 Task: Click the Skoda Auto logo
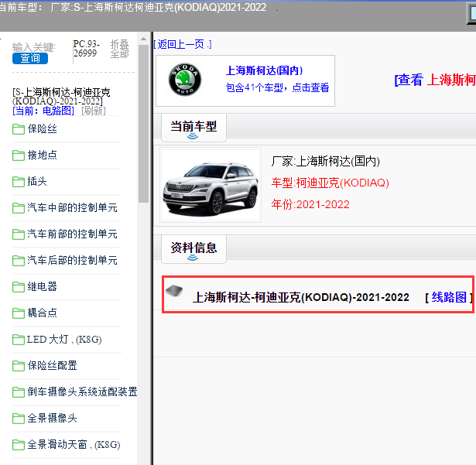(184, 80)
